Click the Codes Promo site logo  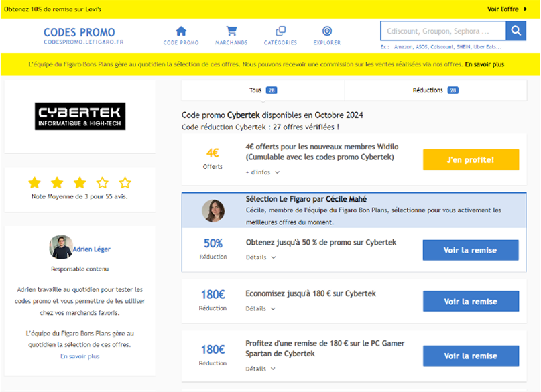tap(83, 36)
